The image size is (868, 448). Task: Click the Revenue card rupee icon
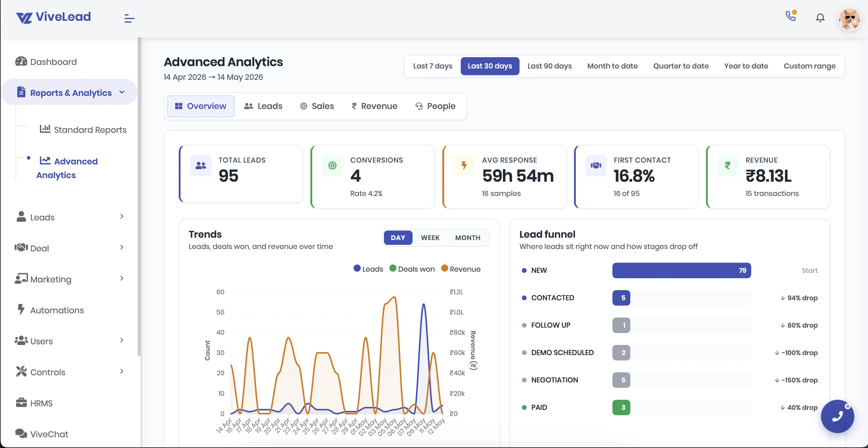tap(727, 165)
